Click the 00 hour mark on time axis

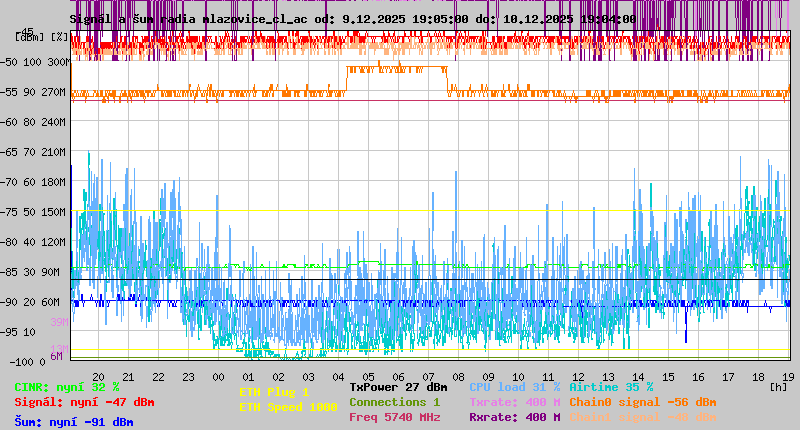click(x=219, y=377)
